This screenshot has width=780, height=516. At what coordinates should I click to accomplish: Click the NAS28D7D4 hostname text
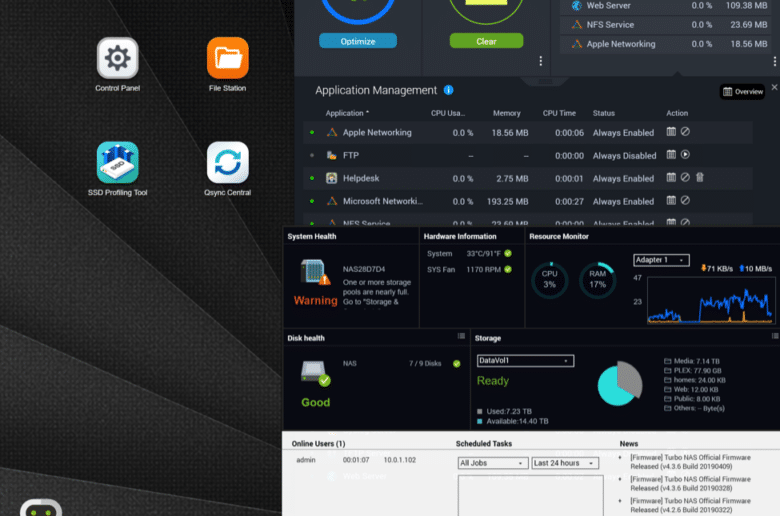coord(364,269)
